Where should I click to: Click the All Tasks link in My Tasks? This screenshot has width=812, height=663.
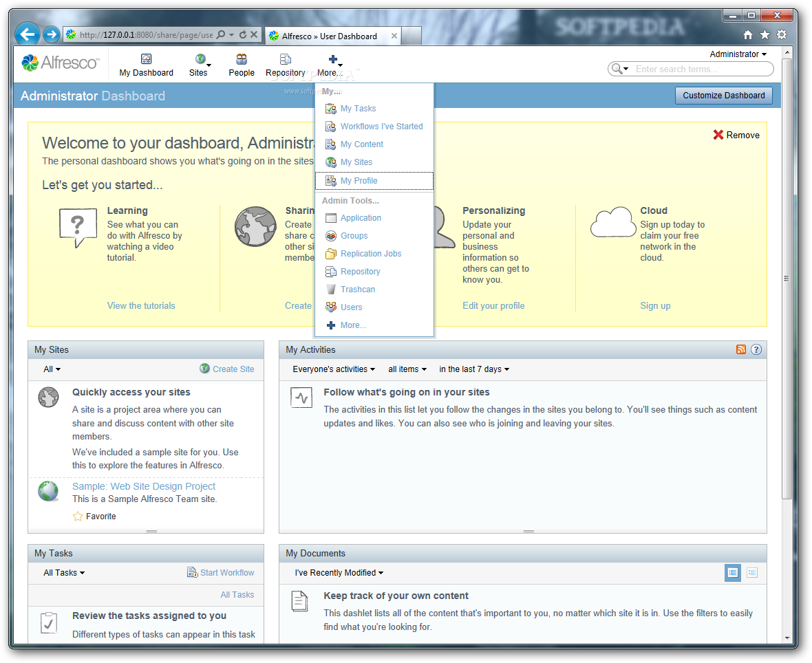click(237, 595)
